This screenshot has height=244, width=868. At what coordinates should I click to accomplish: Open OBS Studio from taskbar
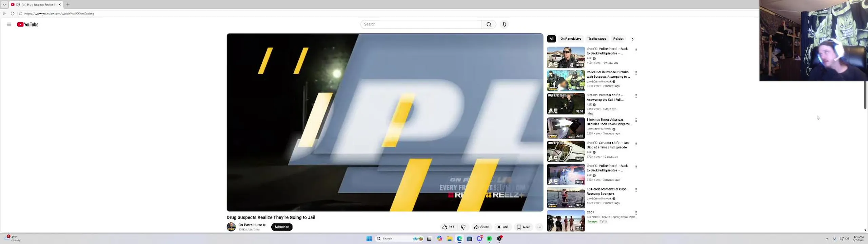499,239
